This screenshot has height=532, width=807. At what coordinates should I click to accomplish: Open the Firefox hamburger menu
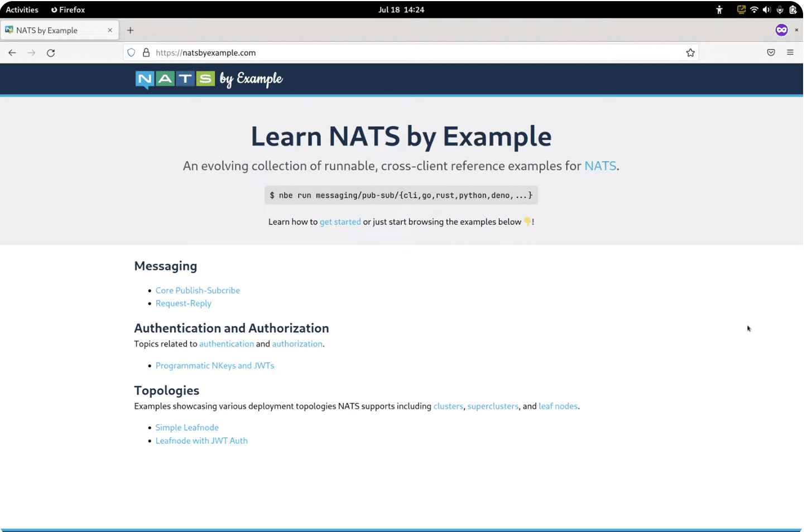click(790, 52)
